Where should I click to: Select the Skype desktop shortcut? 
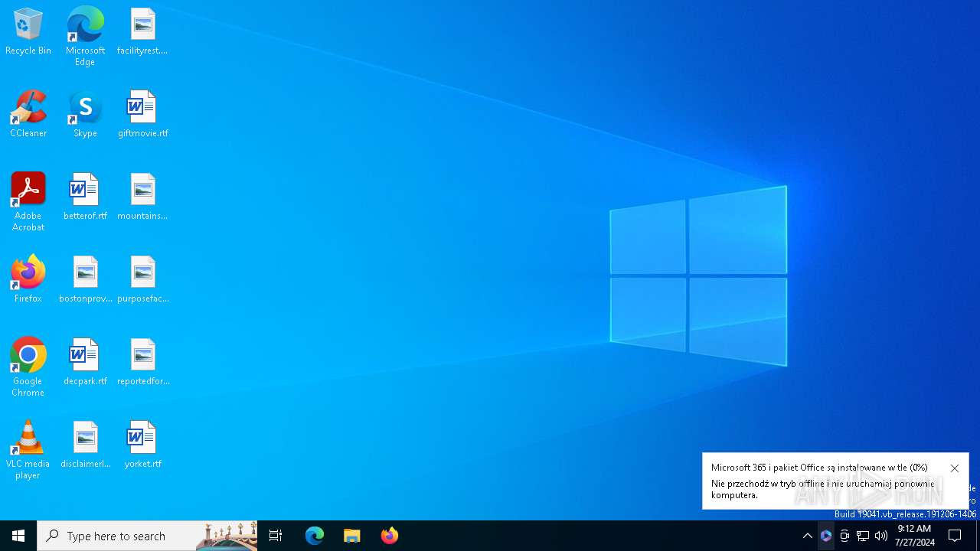[x=85, y=115]
